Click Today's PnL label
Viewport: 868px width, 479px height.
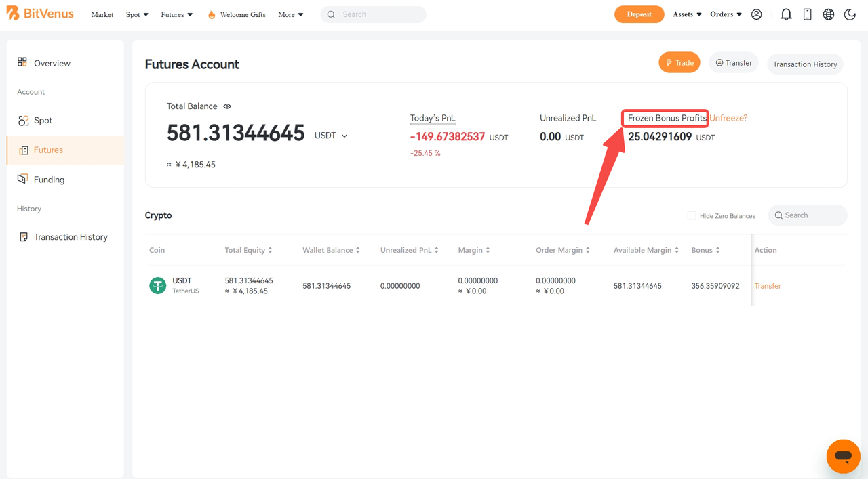coord(433,118)
